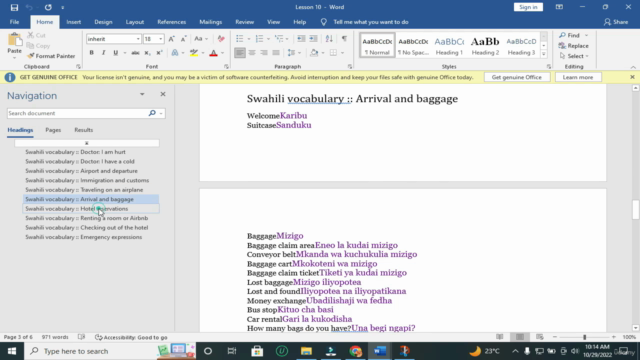Switch to the Pages tab in Navigation pane
This screenshot has width=640, height=360.
point(53,130)
